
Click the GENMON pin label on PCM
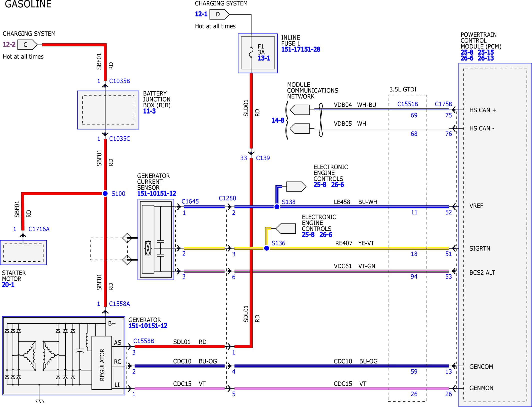pos(481,388)
